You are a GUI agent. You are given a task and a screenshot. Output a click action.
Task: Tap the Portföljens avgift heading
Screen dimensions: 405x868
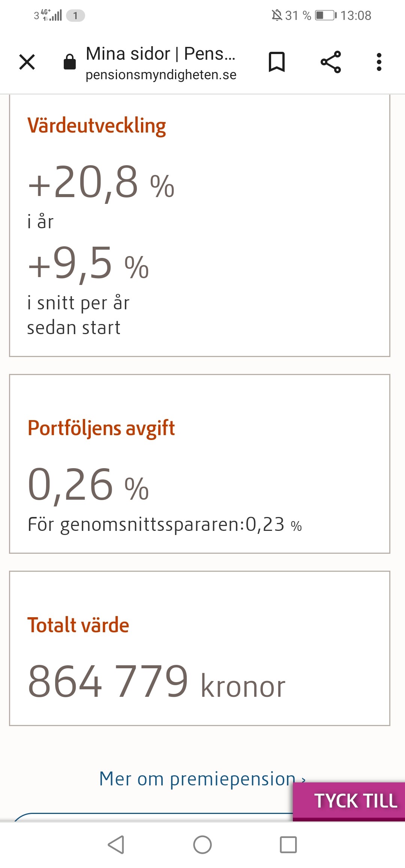pyautogui.click(x=101, y=428)
